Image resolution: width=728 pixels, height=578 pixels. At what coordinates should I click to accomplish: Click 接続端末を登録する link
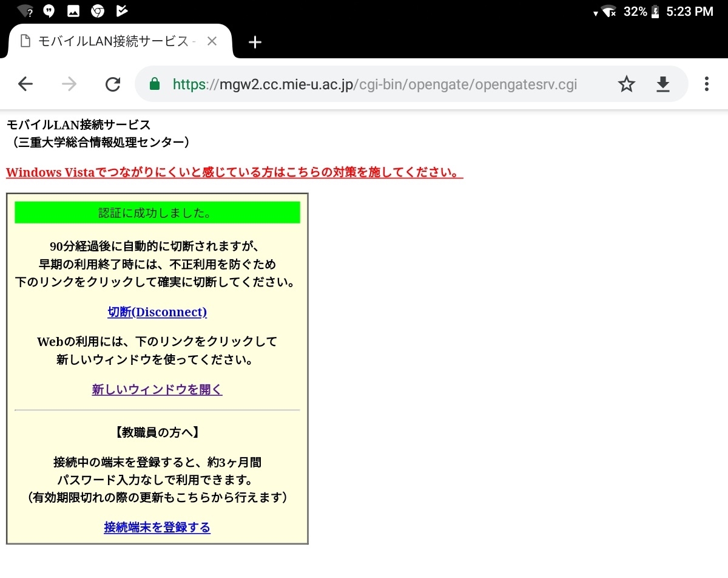(157, 527)
